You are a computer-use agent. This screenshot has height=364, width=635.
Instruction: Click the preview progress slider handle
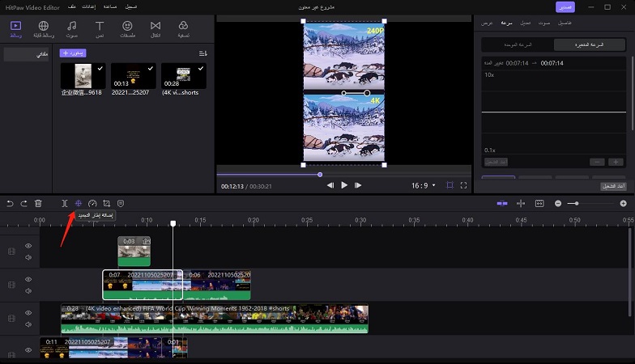[x=320, y=175]
